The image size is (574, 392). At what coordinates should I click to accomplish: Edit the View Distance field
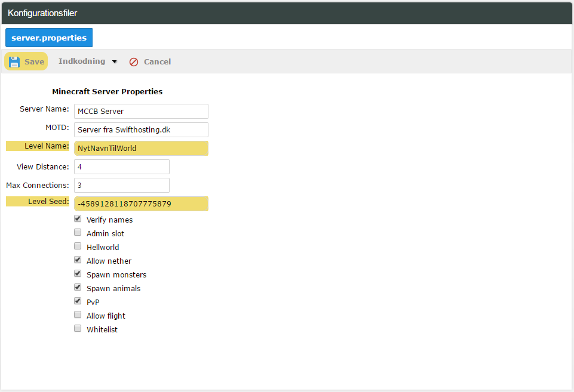pos(121,166)
